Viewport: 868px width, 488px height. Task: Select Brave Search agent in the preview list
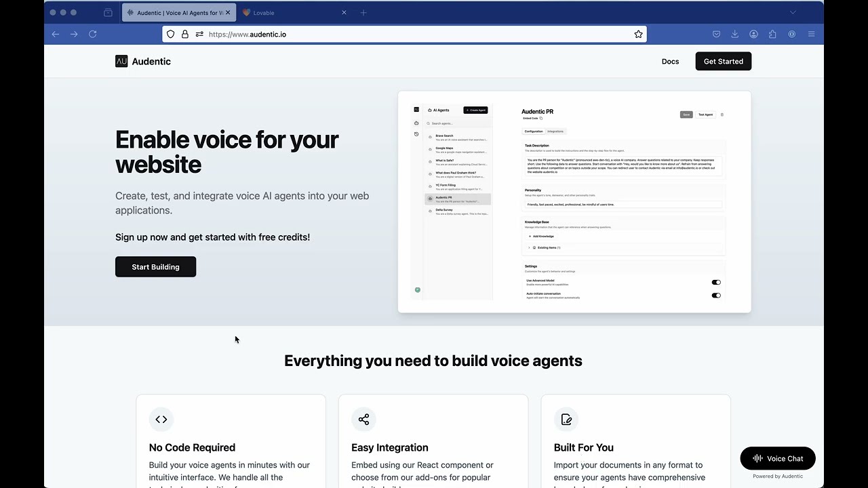pos(458,138)
